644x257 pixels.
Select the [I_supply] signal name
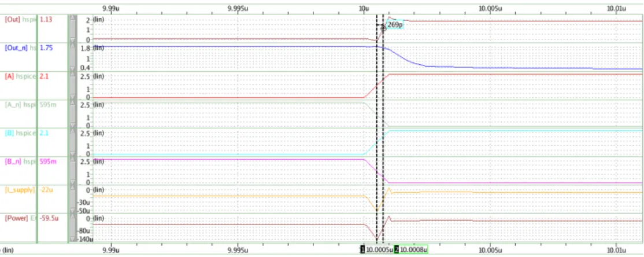[x=20, y=190]
